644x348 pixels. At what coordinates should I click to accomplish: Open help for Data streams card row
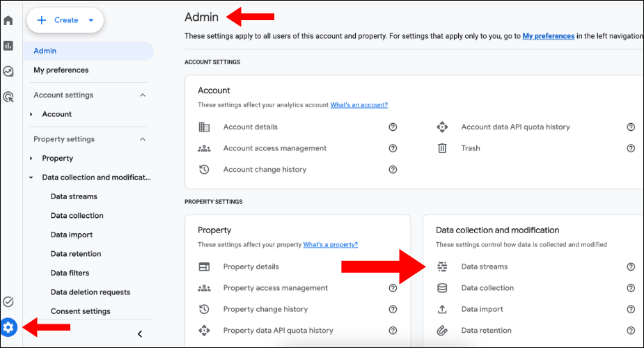click(631, 267)
